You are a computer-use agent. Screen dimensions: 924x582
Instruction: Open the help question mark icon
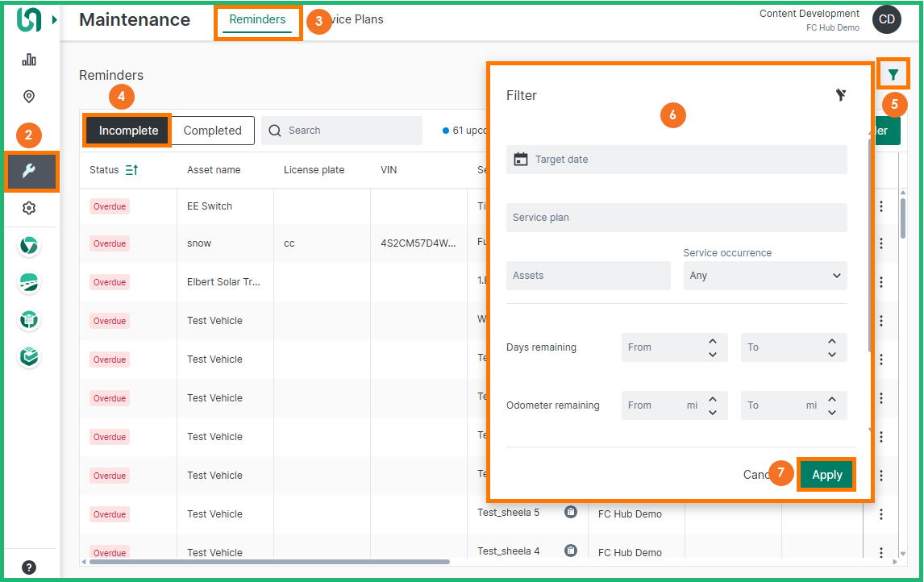tap(29, 567)
